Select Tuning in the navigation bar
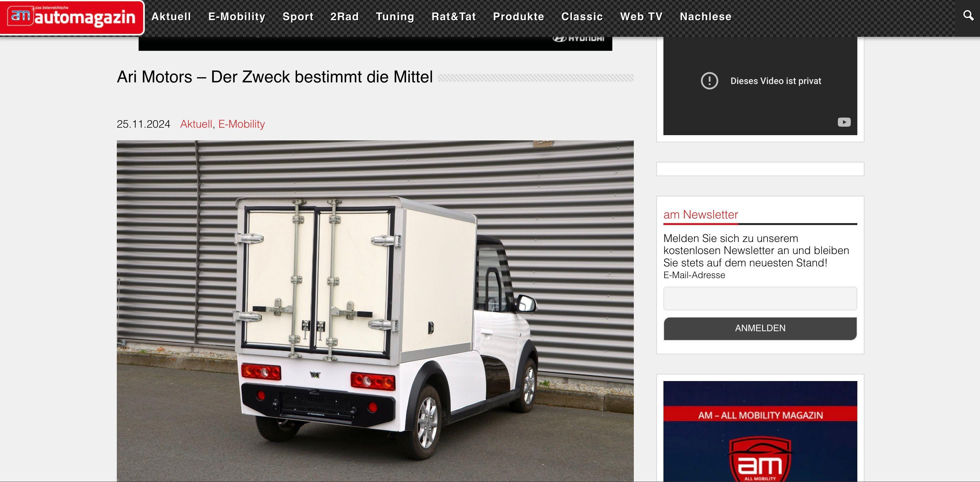 click(395, 17)
